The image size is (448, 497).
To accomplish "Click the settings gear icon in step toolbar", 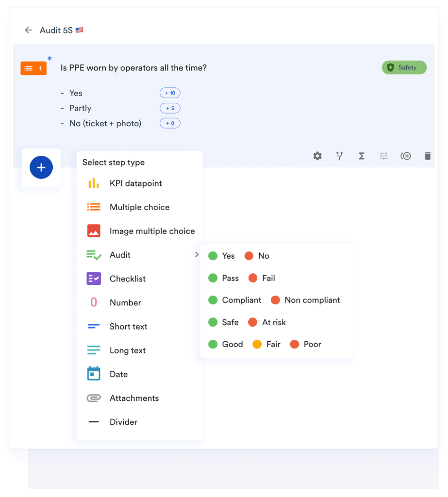I will [317, 156].
